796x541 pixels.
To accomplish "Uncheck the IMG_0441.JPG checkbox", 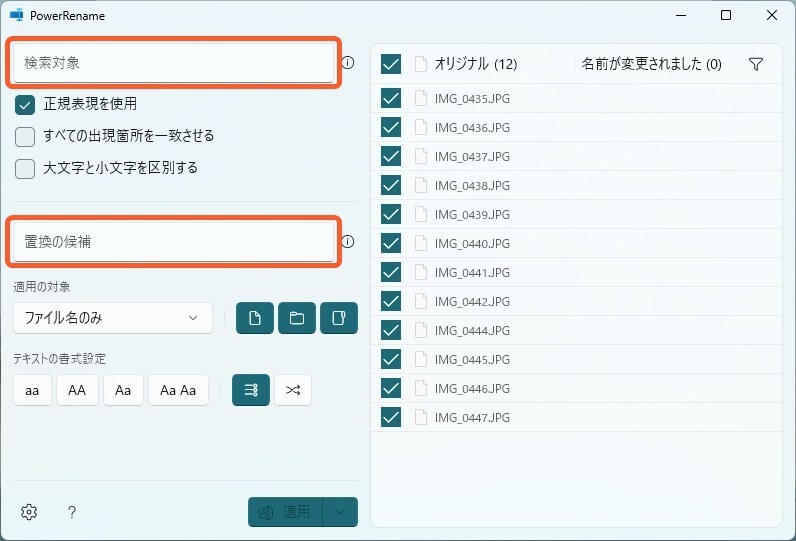I will [391, 273].
